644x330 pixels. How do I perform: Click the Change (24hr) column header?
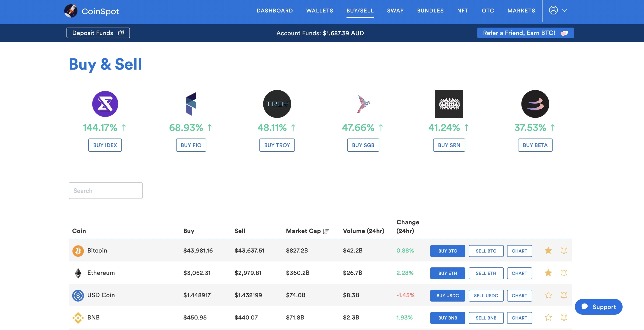408,226
